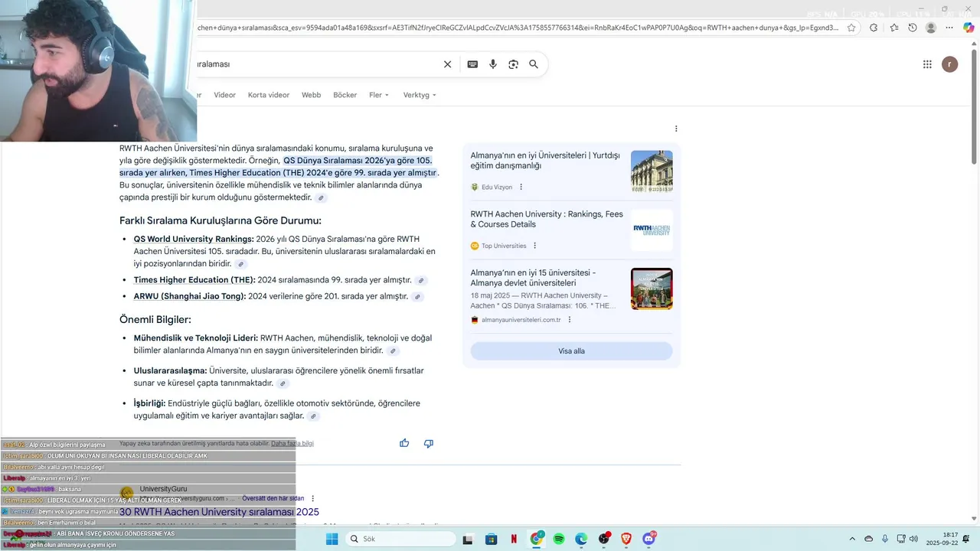This screenshot has height=551, width=980.
Task: Open 'Almanya'nın en iyi 15 üniversitesi' source
Action: tap(533, 278)
